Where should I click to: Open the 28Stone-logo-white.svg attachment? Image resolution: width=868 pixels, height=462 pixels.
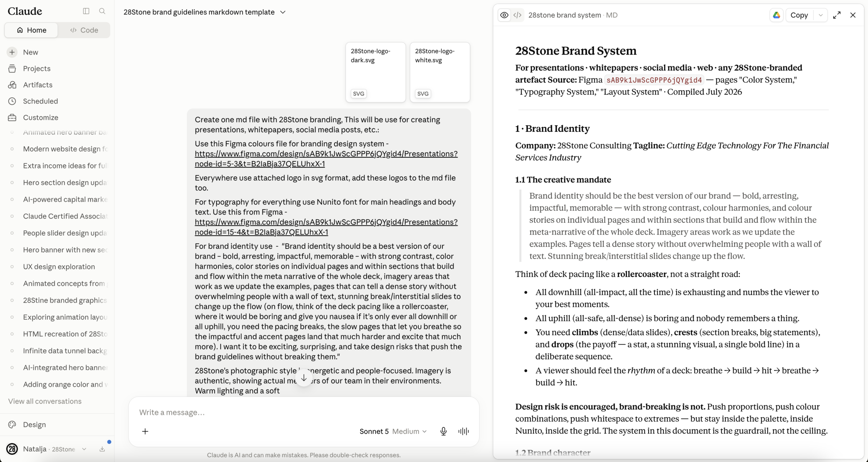(440, 72)
